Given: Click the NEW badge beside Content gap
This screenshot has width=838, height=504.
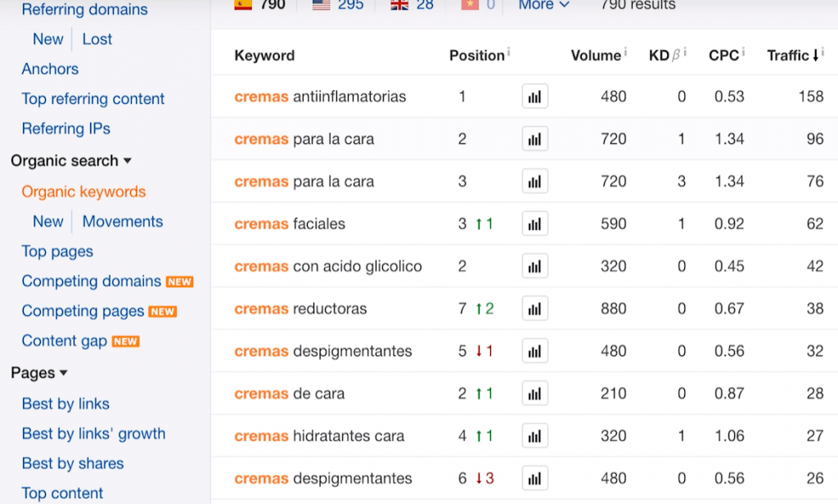Looking at the screenshot, I should coord(124,341).
